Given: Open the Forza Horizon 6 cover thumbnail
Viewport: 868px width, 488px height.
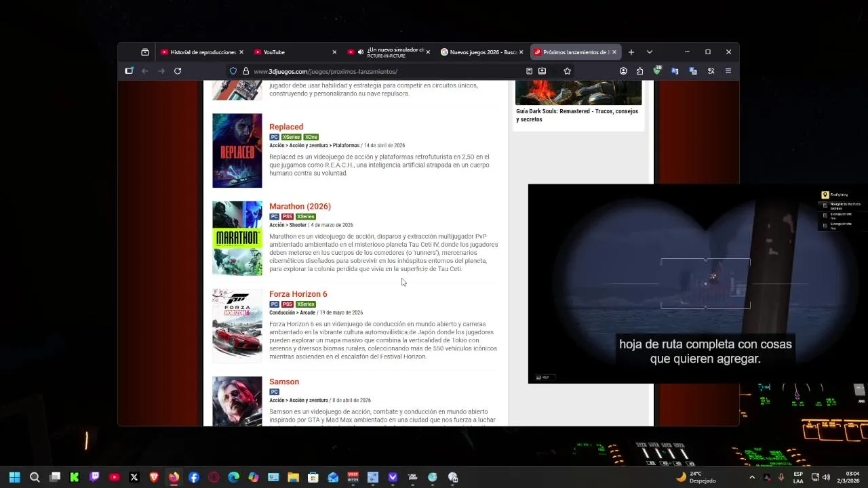Looking at the screenshot, I should tap(237, 326).
